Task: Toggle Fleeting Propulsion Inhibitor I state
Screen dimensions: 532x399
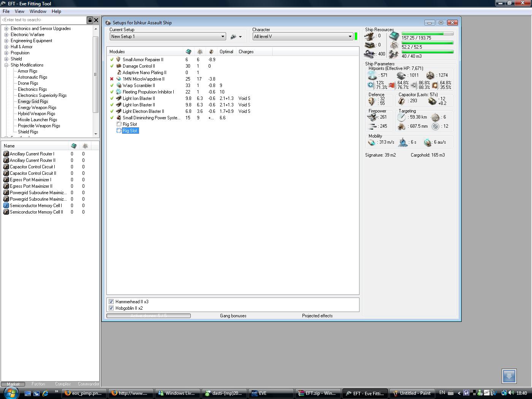Action: click(x=112, y=92)
